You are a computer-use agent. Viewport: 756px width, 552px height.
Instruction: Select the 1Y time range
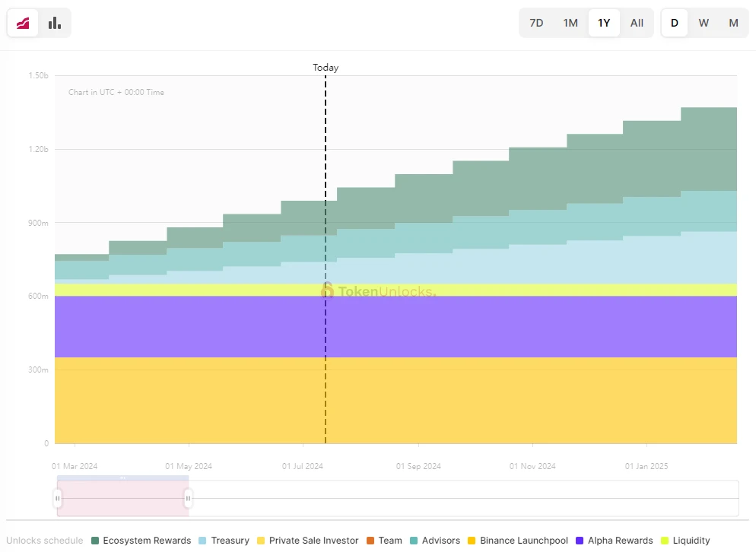(x=604, y=23)
